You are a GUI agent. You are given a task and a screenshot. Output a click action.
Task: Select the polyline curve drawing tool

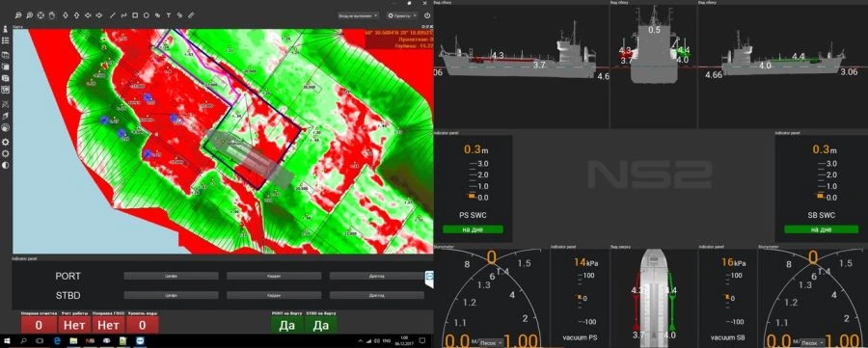[124, 14]
